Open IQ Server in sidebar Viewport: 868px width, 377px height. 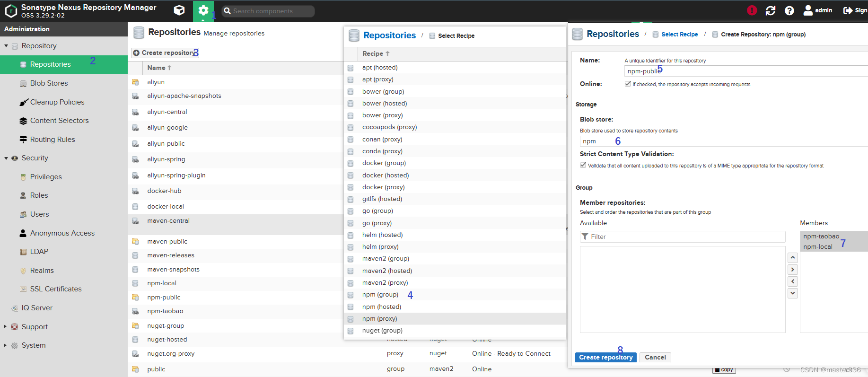click(x=37, y=308)
